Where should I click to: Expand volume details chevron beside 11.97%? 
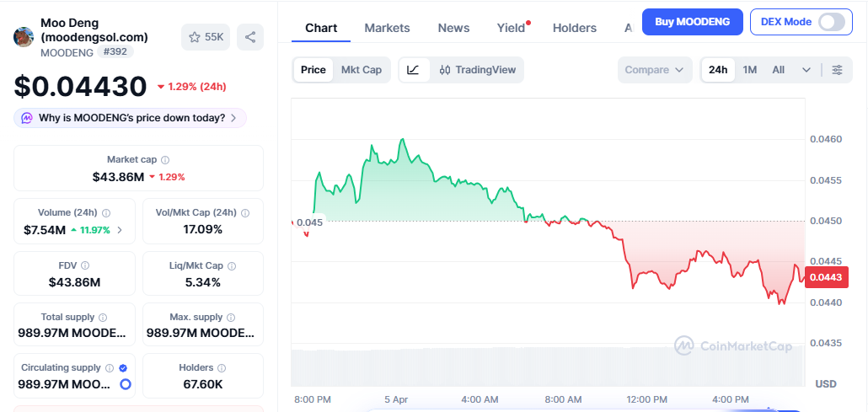coord(121,230)
